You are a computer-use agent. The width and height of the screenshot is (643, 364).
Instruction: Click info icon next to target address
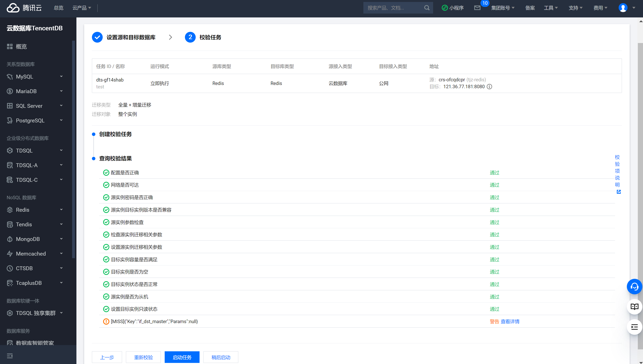point(490,87)
